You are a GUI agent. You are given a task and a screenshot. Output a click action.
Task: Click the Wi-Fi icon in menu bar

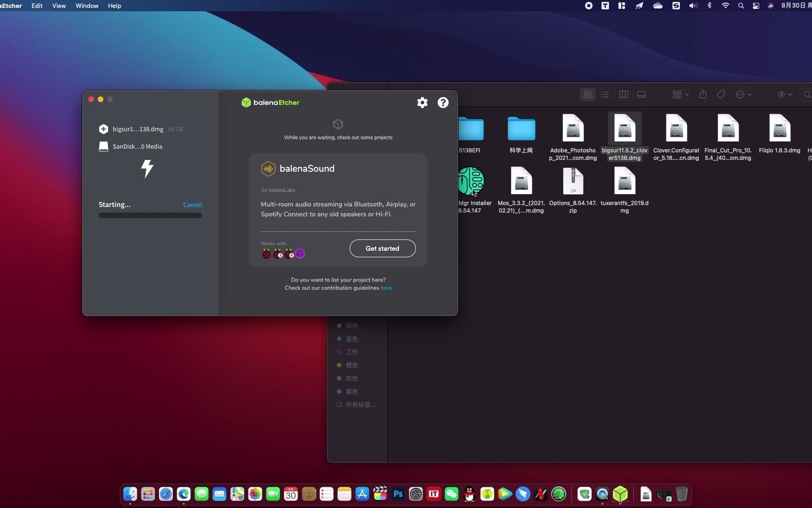coord(726,6)
